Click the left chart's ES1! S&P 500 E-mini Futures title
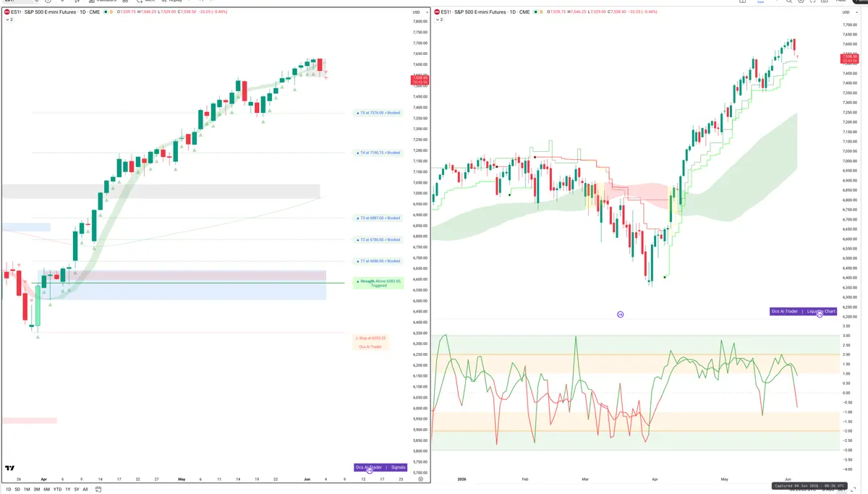The image size is (868, 494). pos(54,12)
